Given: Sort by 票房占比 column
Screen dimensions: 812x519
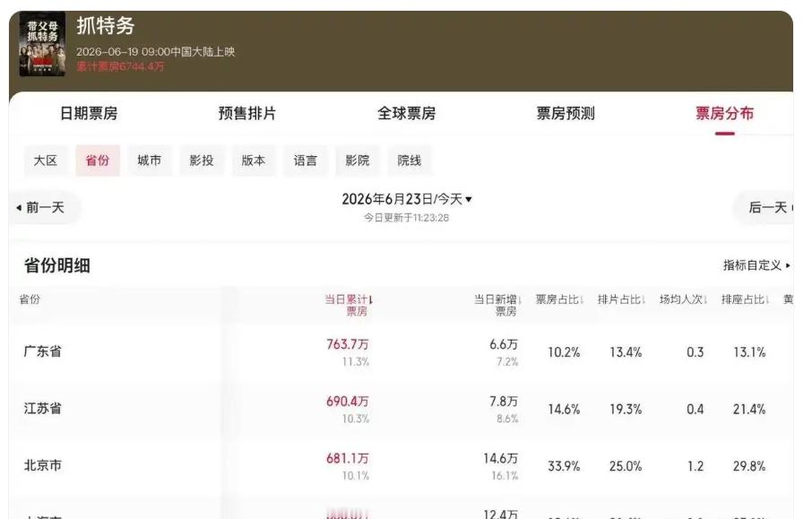Looking at the screenshot, I should pyautogui.click(x=559, y=299).
